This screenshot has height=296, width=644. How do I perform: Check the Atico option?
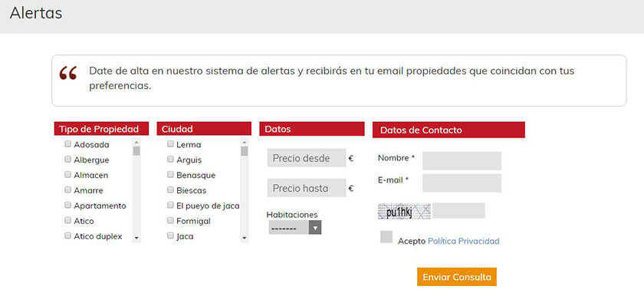point(67,220)
